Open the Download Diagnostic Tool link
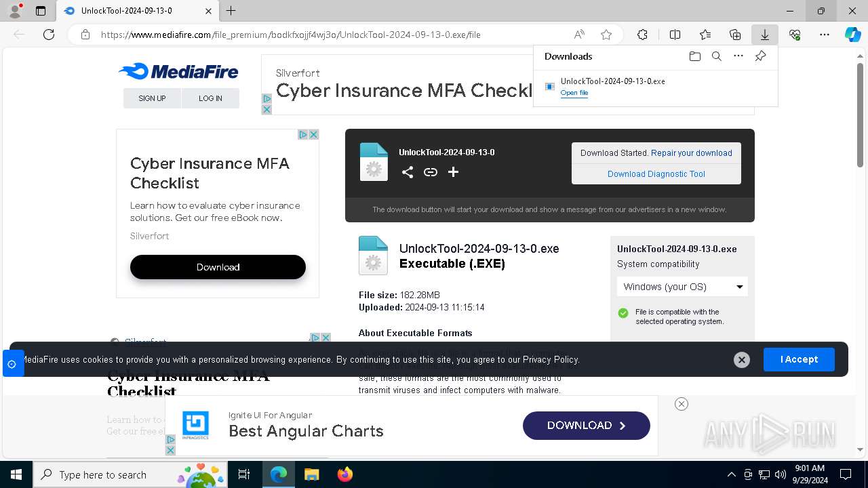 point(656,174)
